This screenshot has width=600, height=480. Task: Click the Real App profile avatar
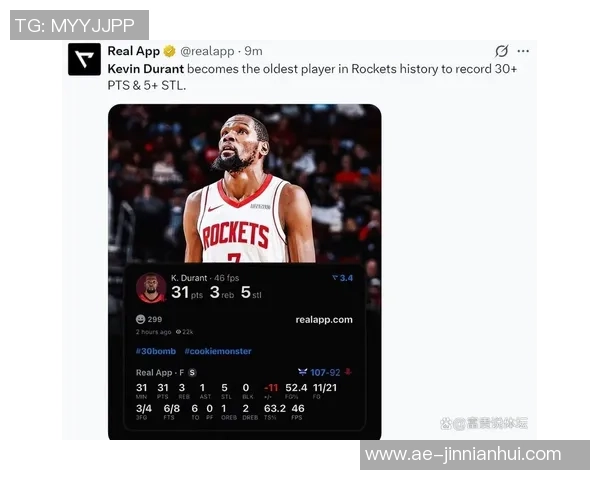[84, 59]
